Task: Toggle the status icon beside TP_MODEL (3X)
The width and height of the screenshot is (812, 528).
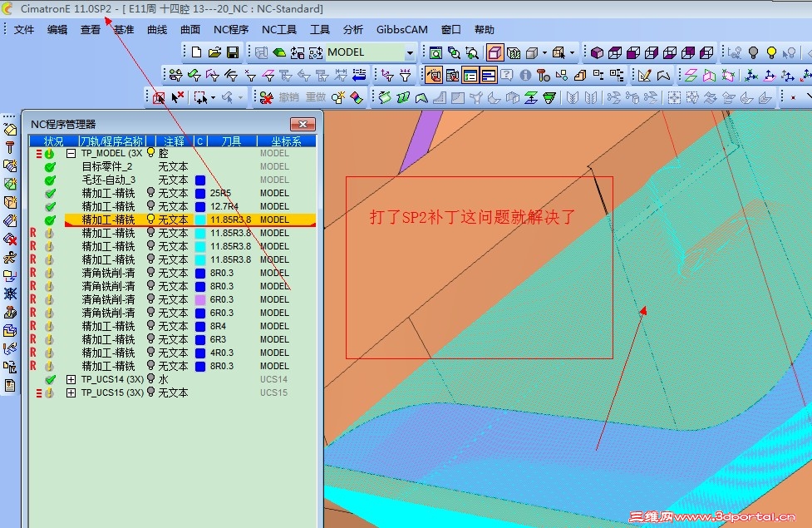Action: click(50, 153)
